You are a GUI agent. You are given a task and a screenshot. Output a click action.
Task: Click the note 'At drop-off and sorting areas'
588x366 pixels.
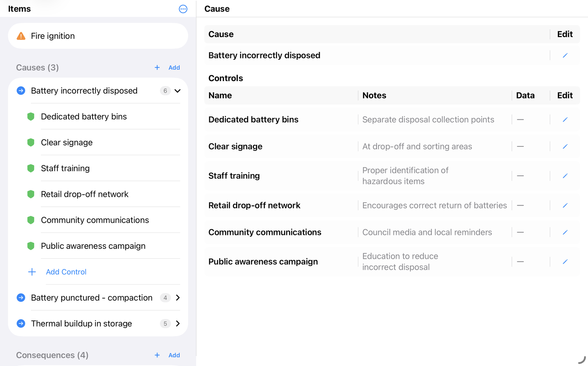tap(417, 146)
